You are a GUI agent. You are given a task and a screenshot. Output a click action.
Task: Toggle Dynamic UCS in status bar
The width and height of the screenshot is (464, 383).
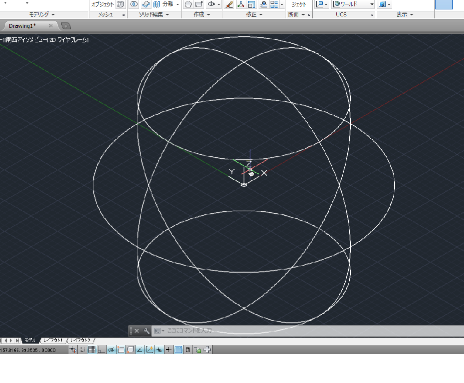[149, 350]
